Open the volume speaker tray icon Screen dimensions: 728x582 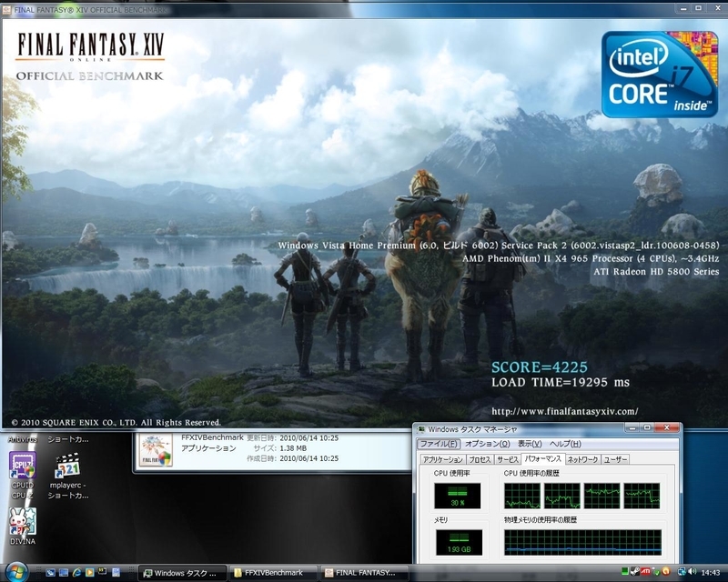click(692, 571)
